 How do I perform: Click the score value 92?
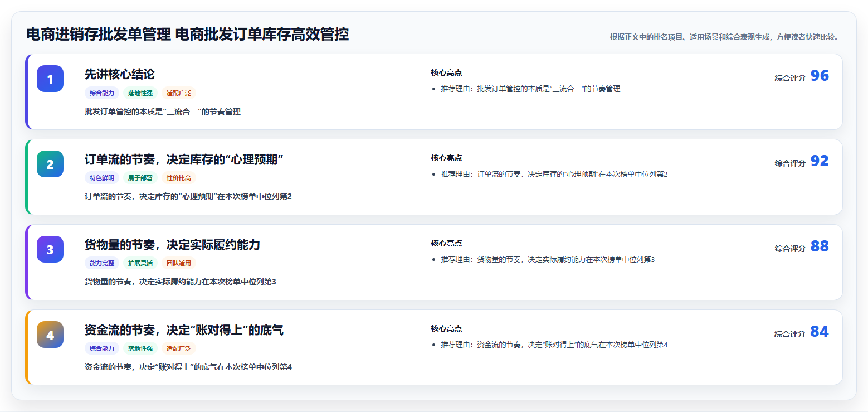[x=820, y=161]
